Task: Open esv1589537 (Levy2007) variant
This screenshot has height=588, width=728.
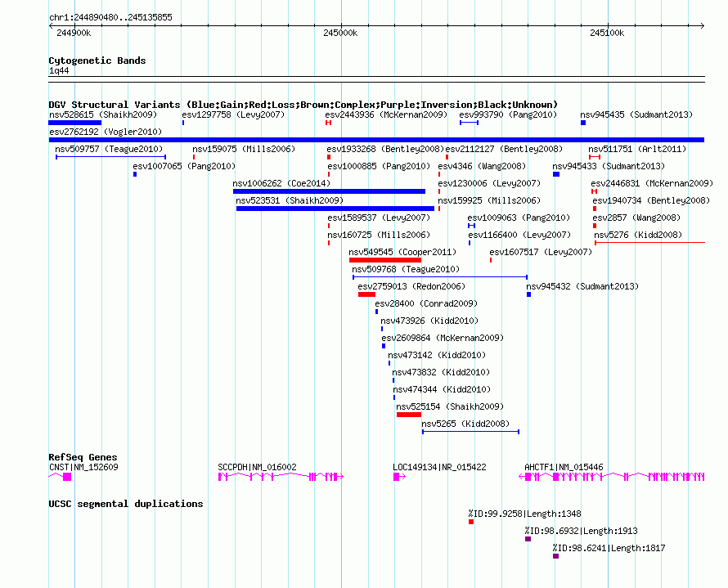Action: click(x=379, y=218)
